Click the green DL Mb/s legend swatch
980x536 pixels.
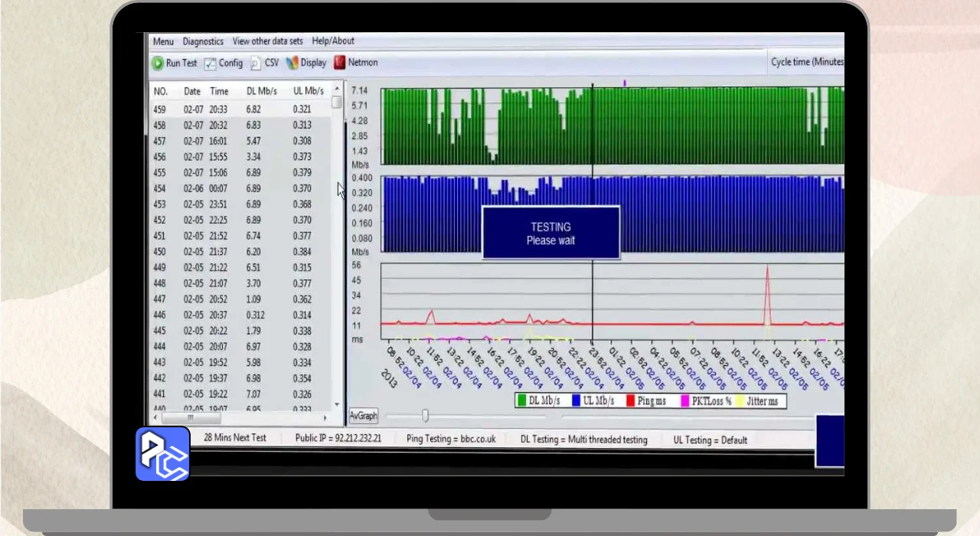(x=521, y=400)
